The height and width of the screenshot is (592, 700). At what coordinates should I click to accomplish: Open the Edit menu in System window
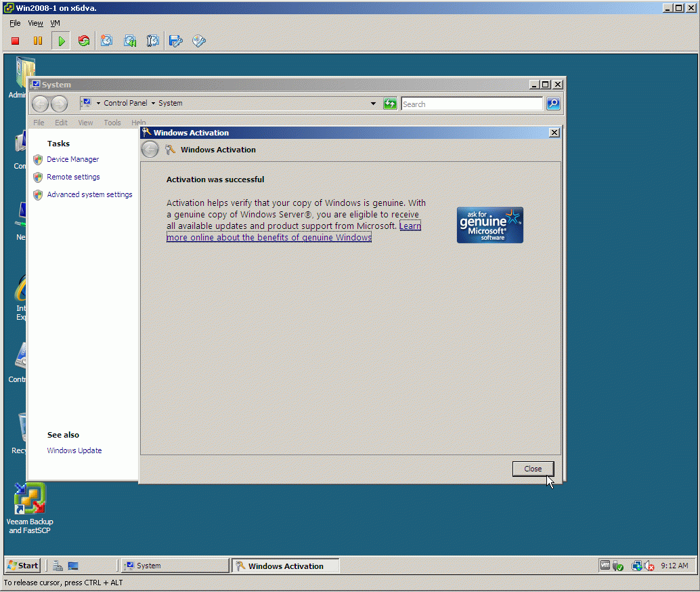(61, 123)
